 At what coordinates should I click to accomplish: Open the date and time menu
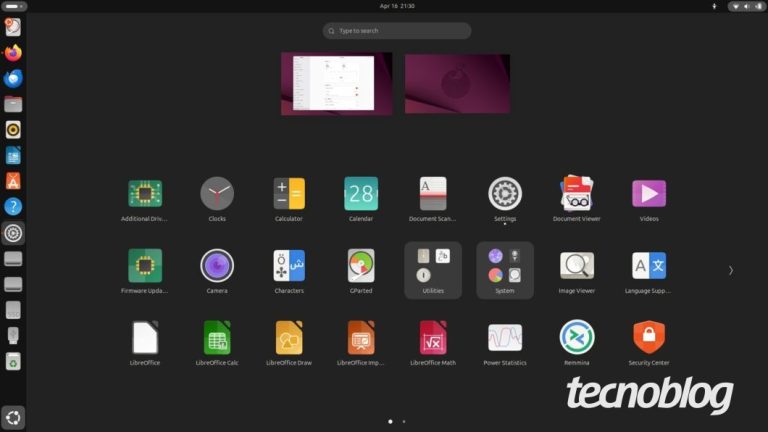point(397,6)
